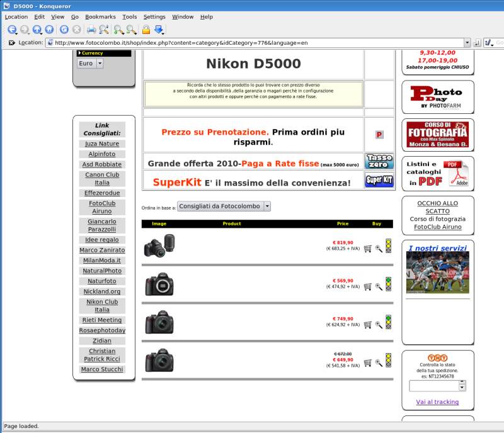Click the TNT tracking number input field
The image size is (504, 433).
tap(433, 385)
